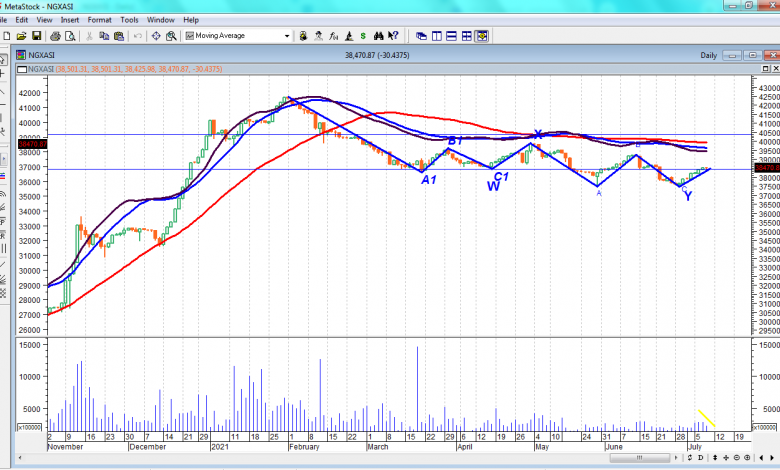Screen dimensions: 780x470
Task: Tile windows in grid icon
Action: 467,36
